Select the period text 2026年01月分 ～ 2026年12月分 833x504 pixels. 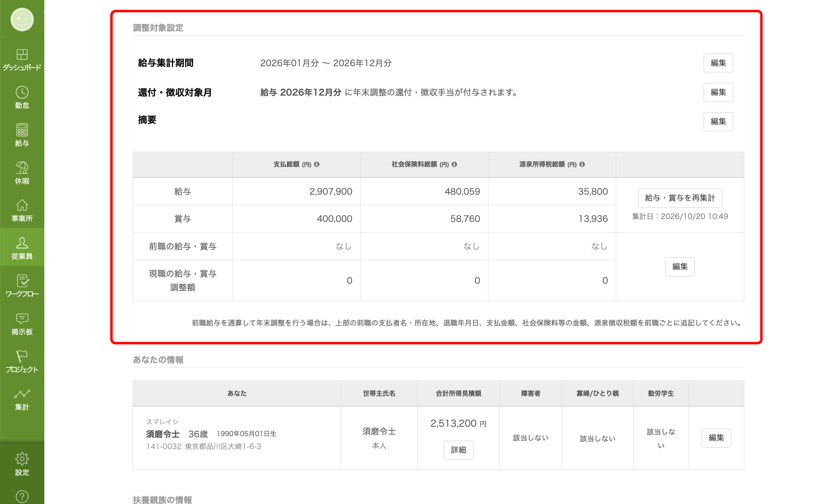coord(326,63)
